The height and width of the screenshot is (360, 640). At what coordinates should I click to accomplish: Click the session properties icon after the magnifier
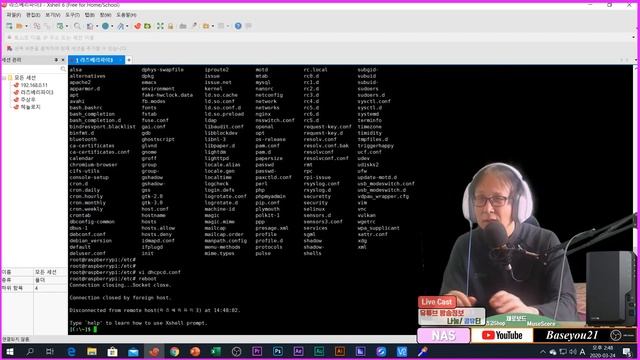pos(90,26)
